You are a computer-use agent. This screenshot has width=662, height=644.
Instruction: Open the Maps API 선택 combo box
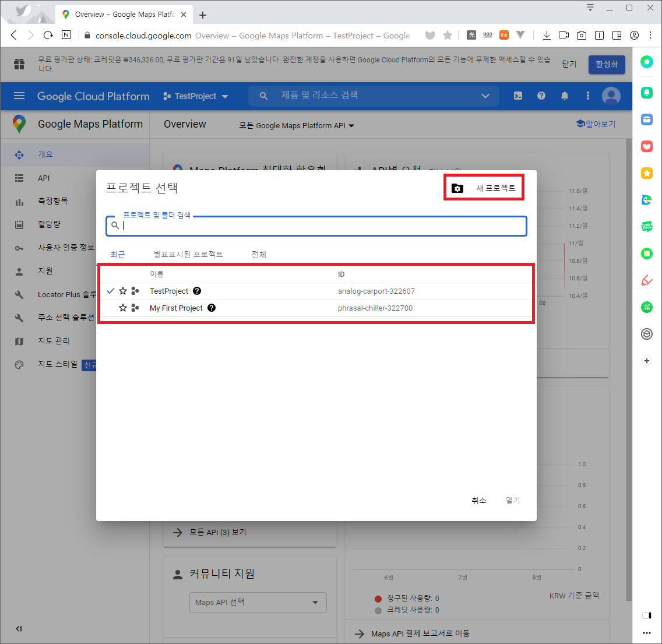point(258,602)
